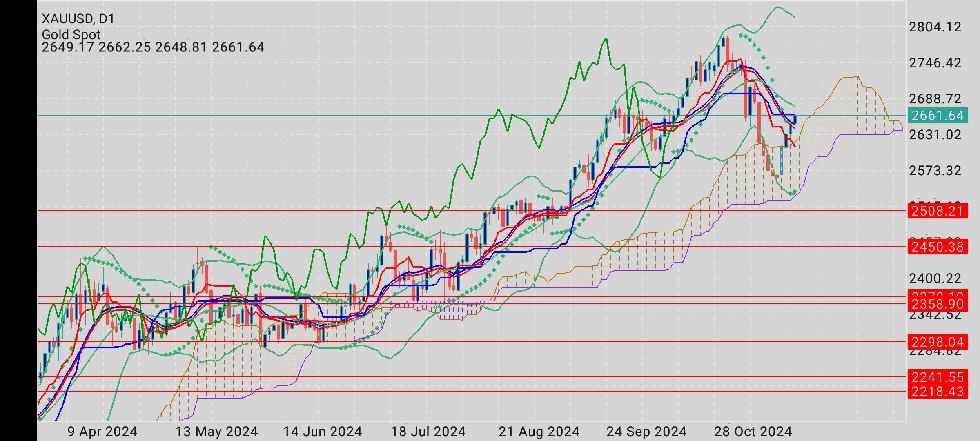Click the 18 Jul 2024 date label

click(428, 432)
